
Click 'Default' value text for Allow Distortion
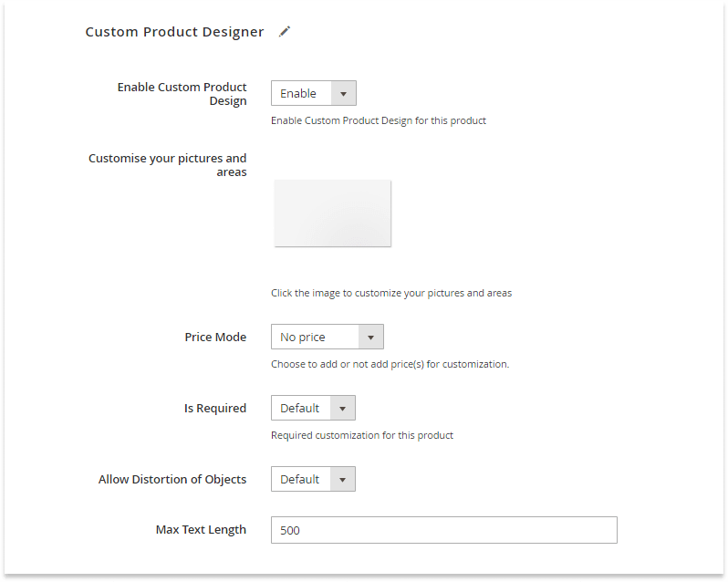299,480
